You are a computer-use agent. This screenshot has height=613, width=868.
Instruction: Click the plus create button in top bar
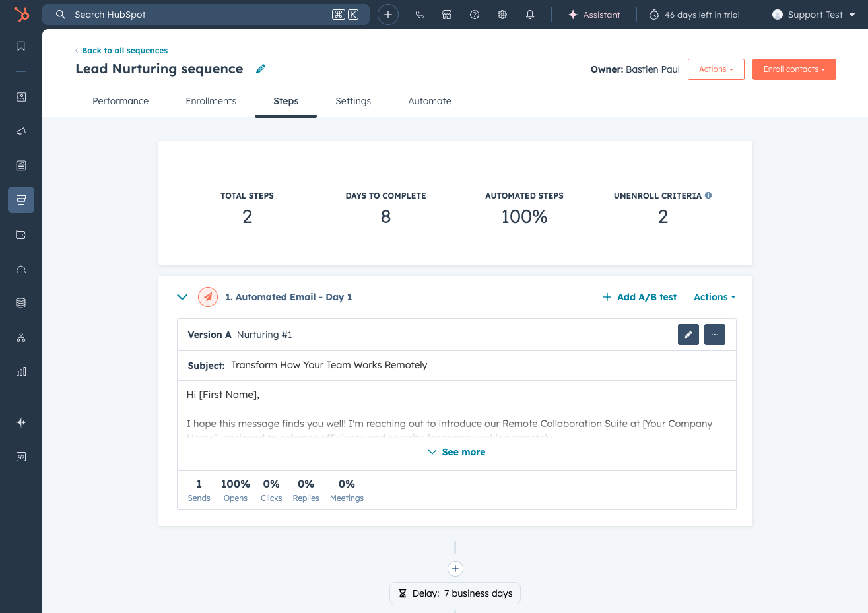388,15
